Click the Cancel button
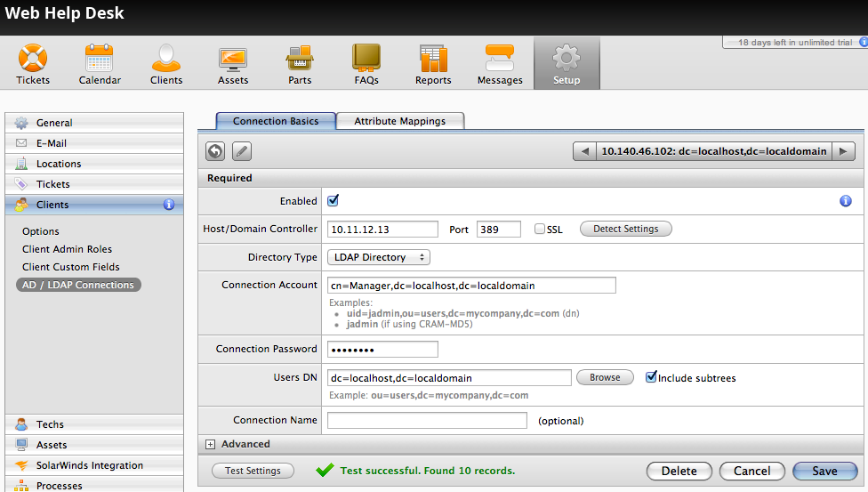The height and width of the screenshot is (492, 868). click(751, 471)
